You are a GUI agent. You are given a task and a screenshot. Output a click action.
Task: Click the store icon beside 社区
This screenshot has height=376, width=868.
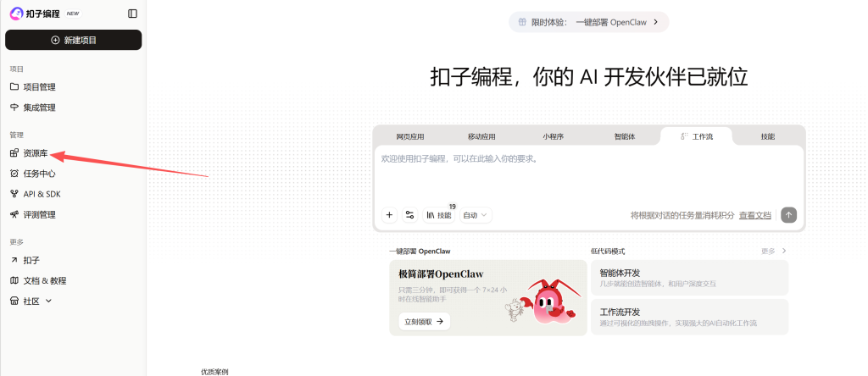point(14,301)
